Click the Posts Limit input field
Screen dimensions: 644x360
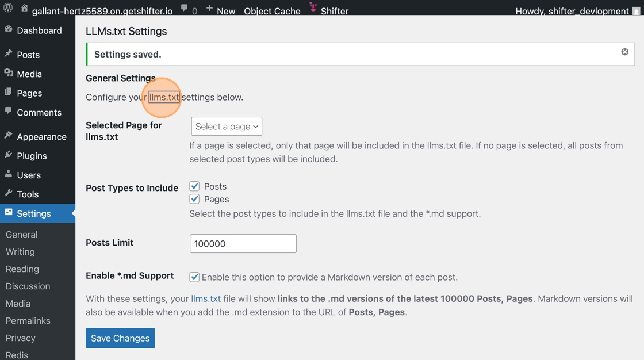[243, 243]
